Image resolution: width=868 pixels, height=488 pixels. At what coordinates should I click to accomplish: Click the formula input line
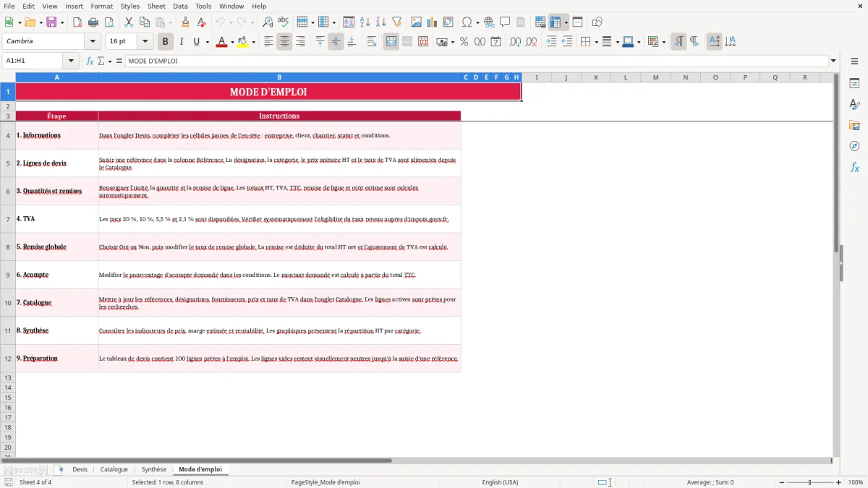[476, 61]
